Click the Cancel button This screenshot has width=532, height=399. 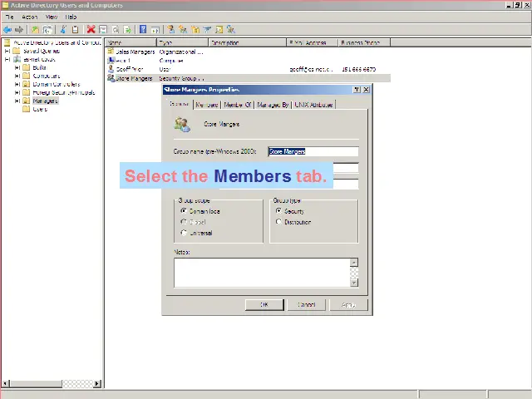pos(307,305)
